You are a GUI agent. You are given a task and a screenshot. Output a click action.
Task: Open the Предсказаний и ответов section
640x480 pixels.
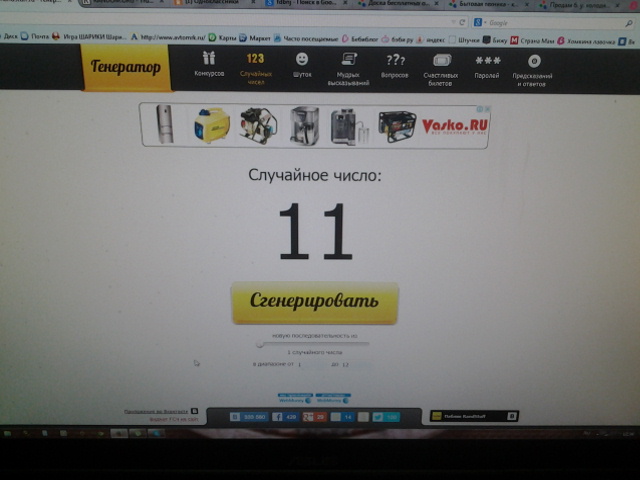coord(533,71)
